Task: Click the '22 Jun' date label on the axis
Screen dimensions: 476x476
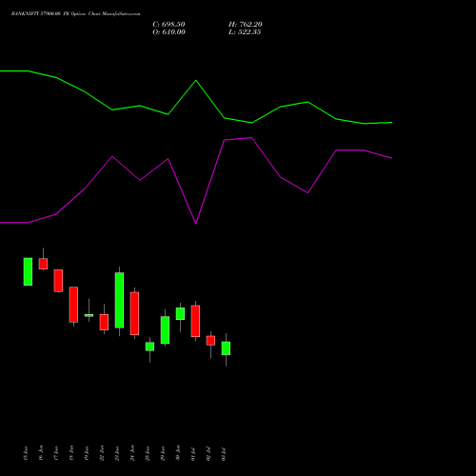Action: point(102,453)
